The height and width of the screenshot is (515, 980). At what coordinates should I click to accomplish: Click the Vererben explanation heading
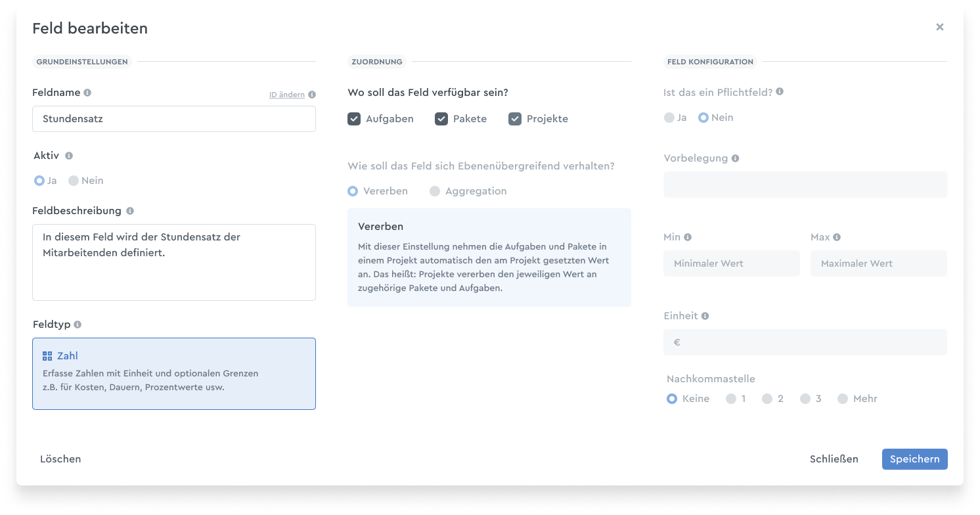point(381,227)
